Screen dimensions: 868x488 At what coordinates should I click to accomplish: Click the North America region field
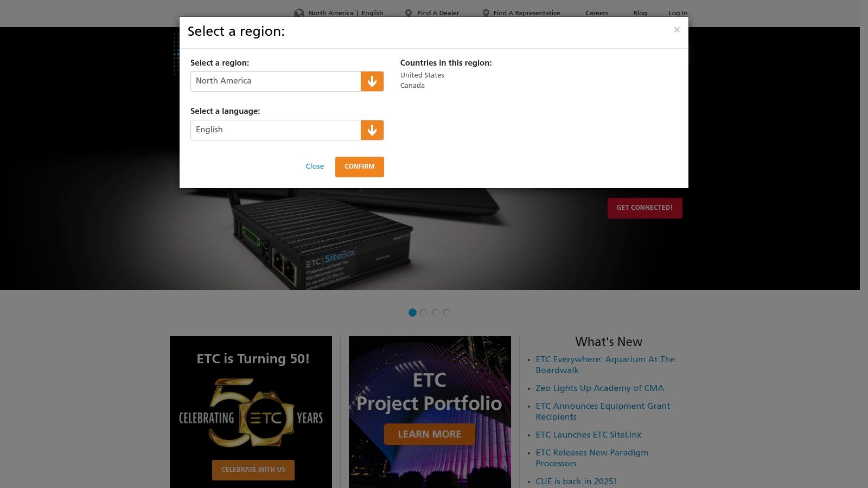coord(276,81)
